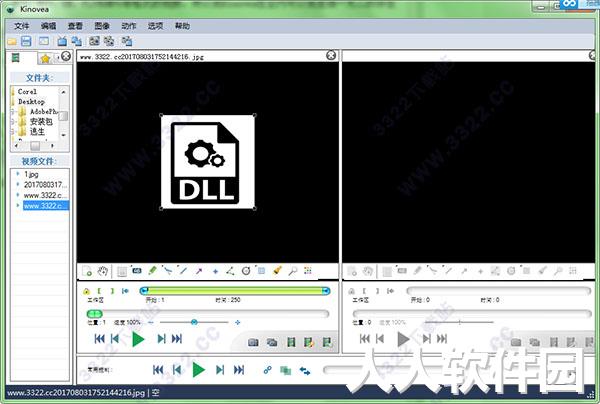
Task: Play the video in left screen
Action: 138,339
